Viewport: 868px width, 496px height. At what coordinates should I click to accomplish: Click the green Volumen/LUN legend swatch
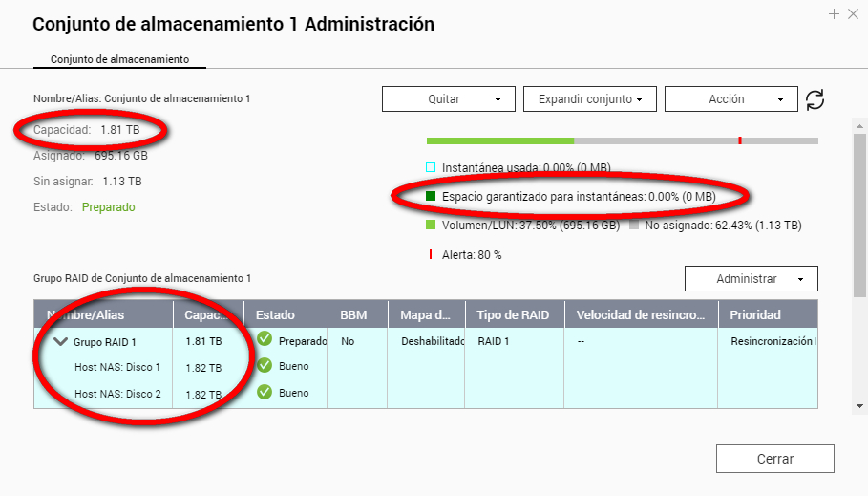pyautogui.click(x=431, y=226)
